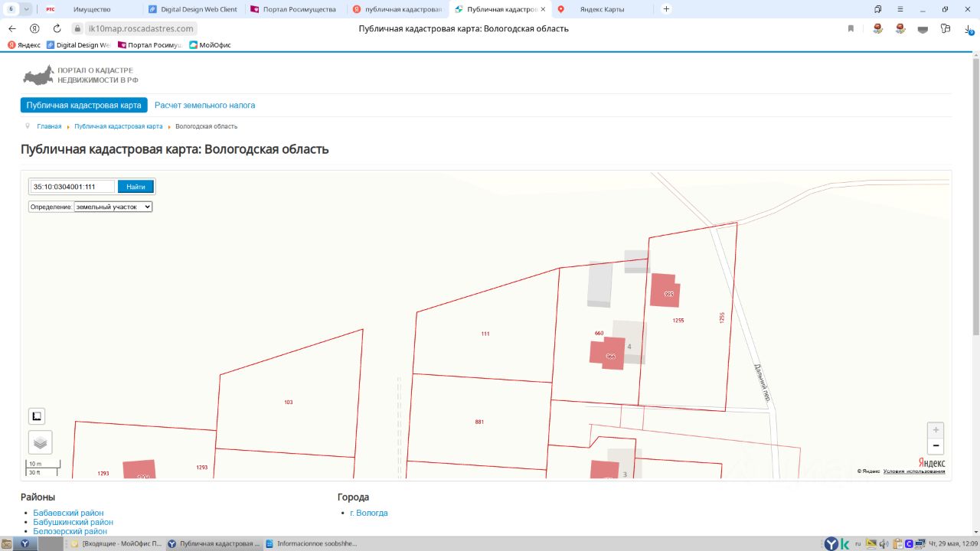Select the Публичная кадастровая карта menu tab
Viewport: 980px width, 551px height.
pos(83,105)
